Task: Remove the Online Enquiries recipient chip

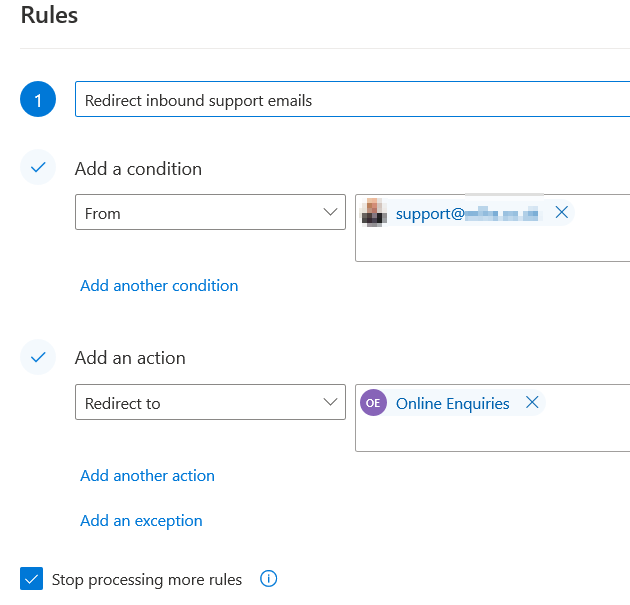Action: (x=532, y=402)
